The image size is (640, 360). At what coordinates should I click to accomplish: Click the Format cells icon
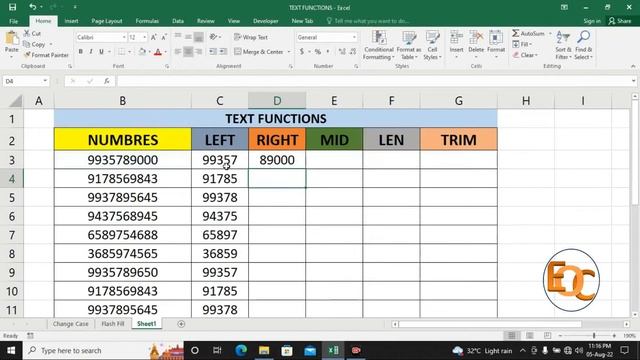point(496,38)
